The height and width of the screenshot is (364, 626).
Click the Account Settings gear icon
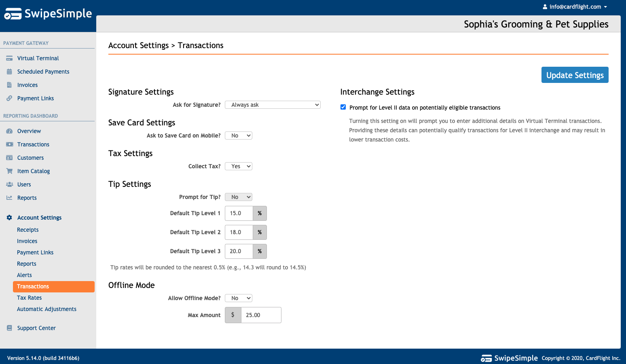coord(9,218)
